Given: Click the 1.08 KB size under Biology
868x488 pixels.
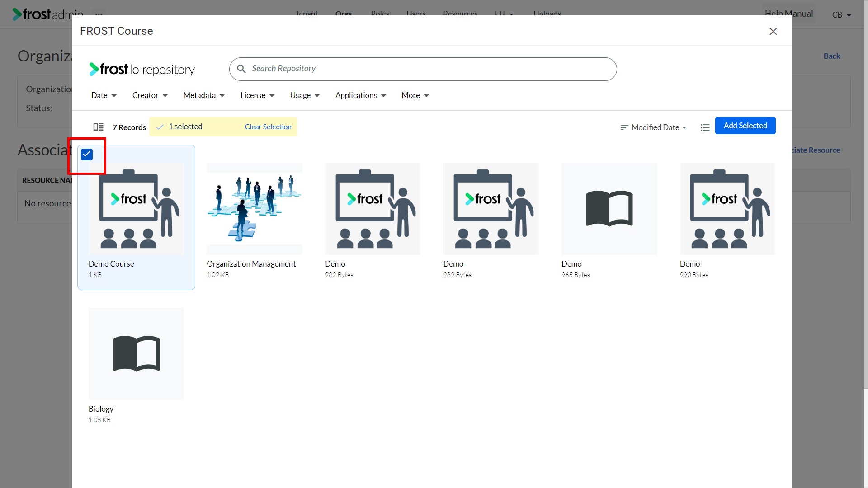Looking at the screenshot, I should 99,420.
